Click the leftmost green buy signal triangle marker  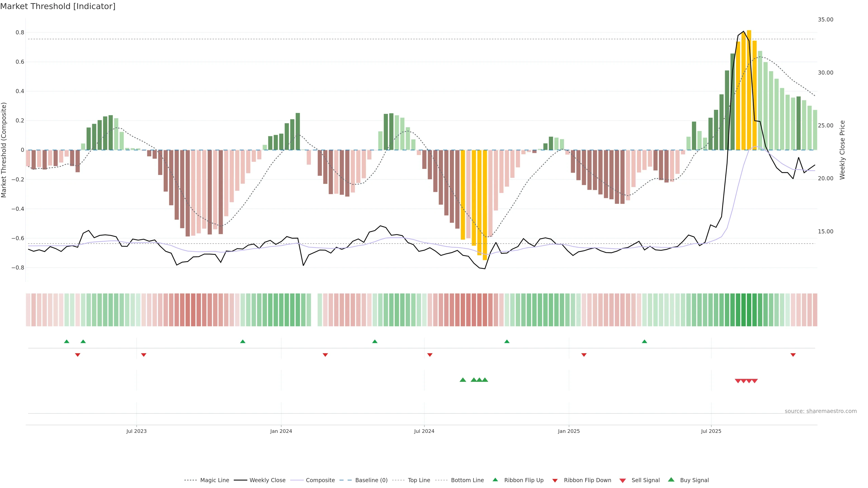click(463, 380)
